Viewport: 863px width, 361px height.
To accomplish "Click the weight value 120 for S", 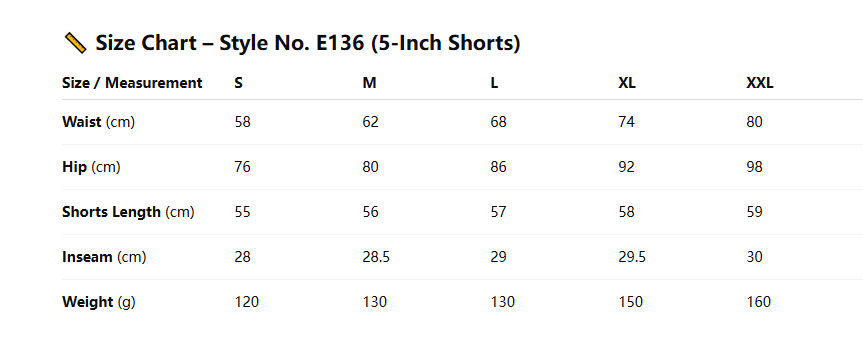I will pos(247,302).
